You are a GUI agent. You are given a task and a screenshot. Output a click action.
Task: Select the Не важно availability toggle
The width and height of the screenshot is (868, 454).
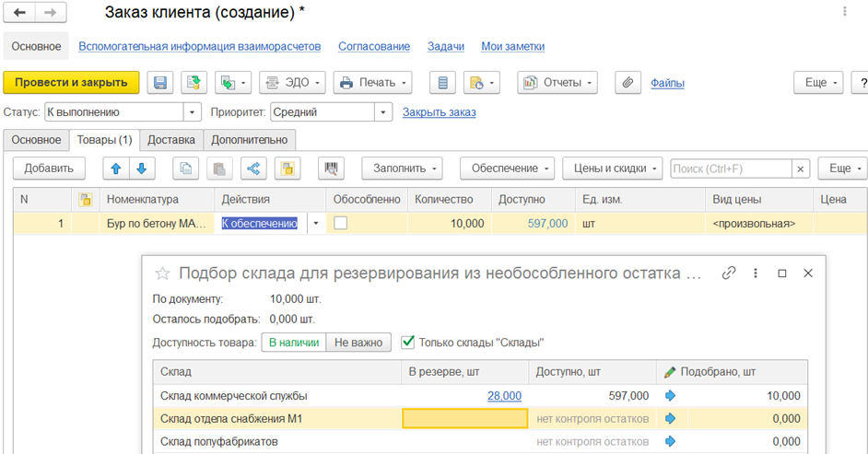coord(358,343)
